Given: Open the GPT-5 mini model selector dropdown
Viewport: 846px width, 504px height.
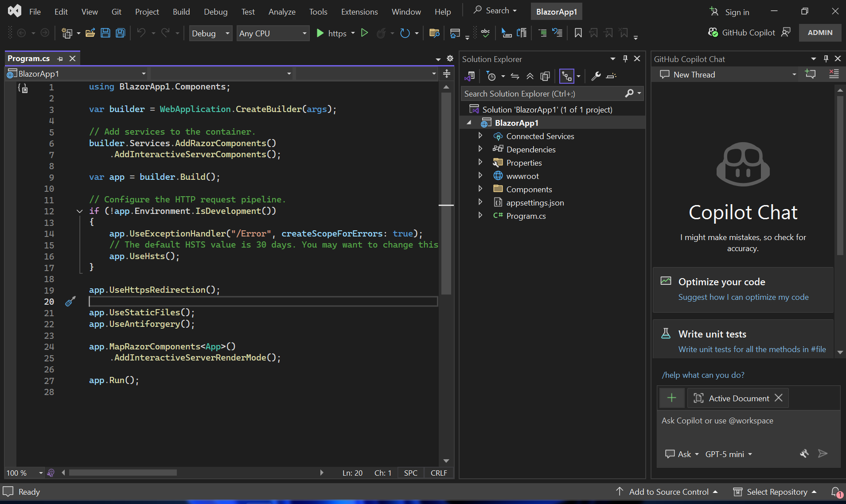Looking at the screenshot, I should (729, 454).
